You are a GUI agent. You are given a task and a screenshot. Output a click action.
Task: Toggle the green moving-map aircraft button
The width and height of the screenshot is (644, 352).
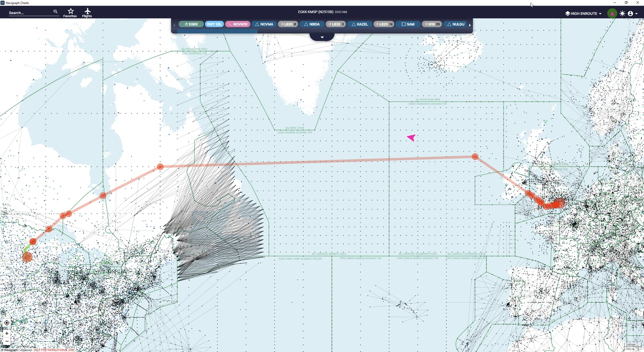tap(612, 13)
